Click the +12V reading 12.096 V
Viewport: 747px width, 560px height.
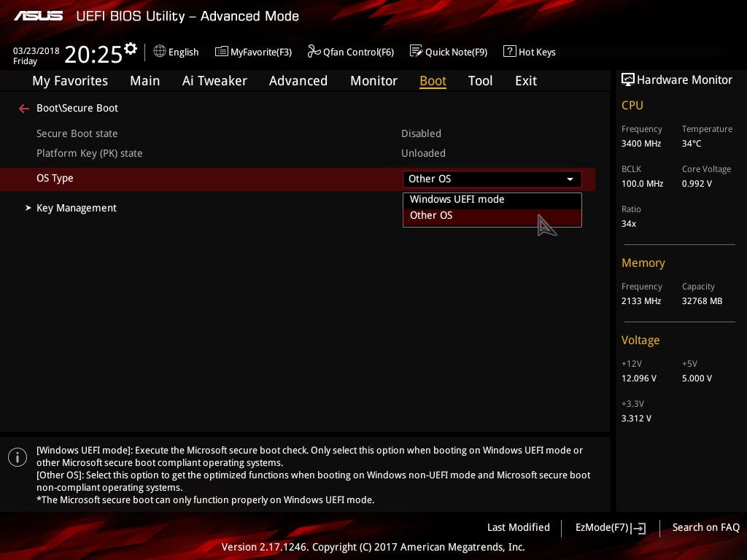tap(638, 378)
